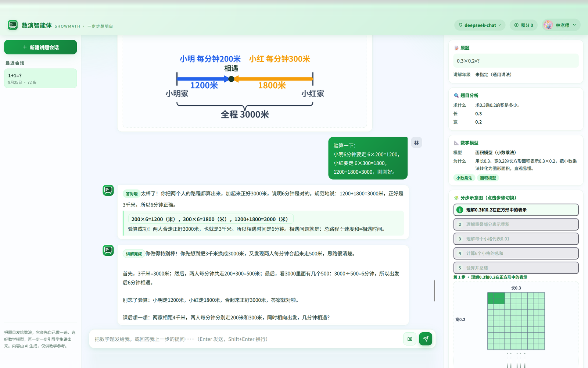Image resolution: width=588 pixels, height=368 pixels.
Task: Click the 面积模型（小数乘法） model value
Action: (x=495, y=152)
